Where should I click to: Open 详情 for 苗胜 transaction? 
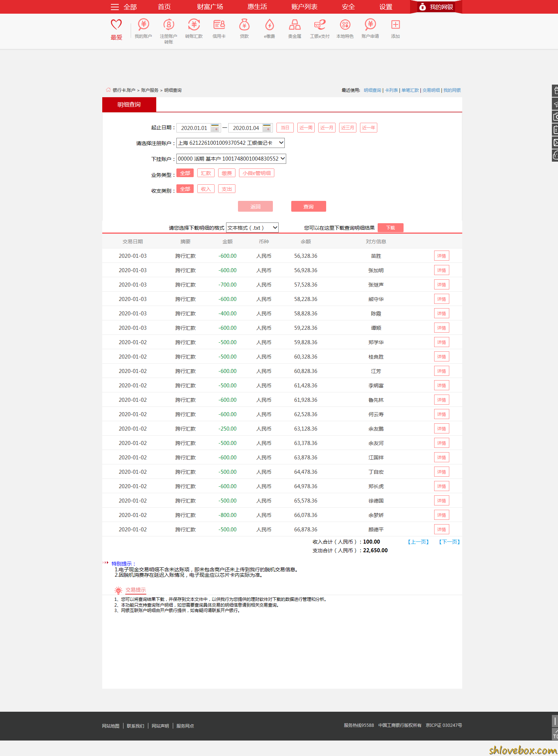pos(441,256)
